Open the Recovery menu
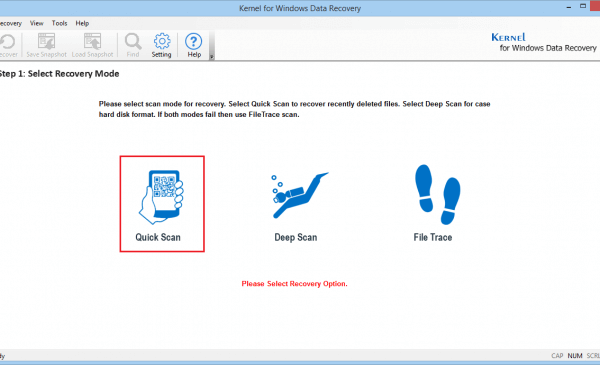The width and height of the screenshot is (600, 365). tap(10, 23)
